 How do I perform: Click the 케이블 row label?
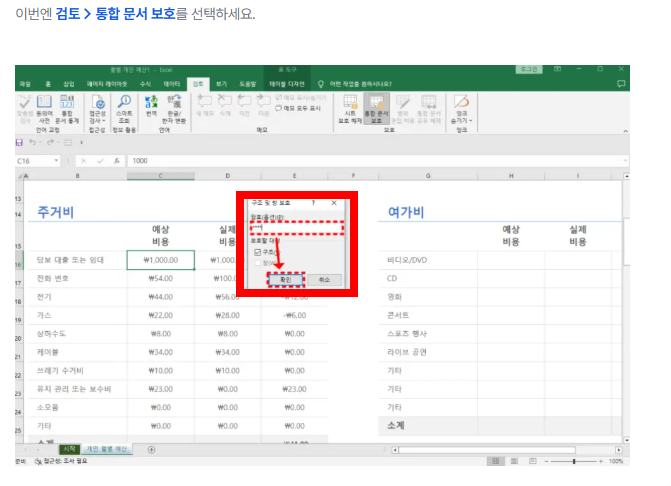coord(47,353)
